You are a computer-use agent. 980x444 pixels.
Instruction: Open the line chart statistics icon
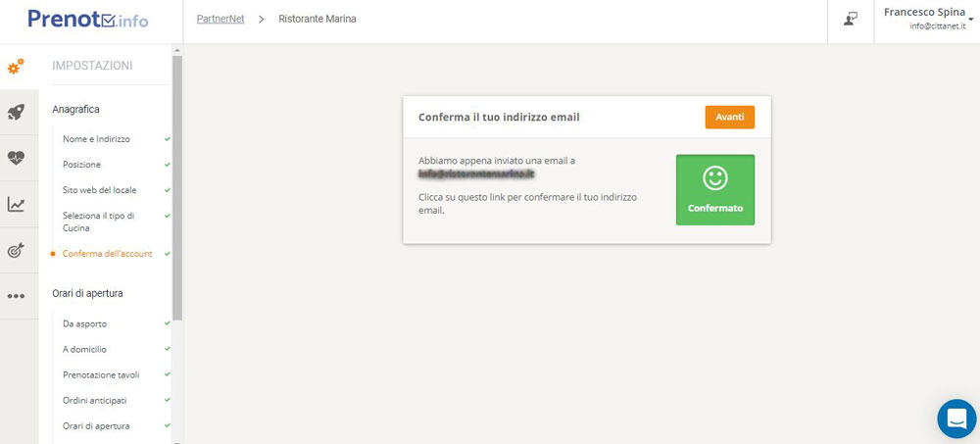point(16,204)
